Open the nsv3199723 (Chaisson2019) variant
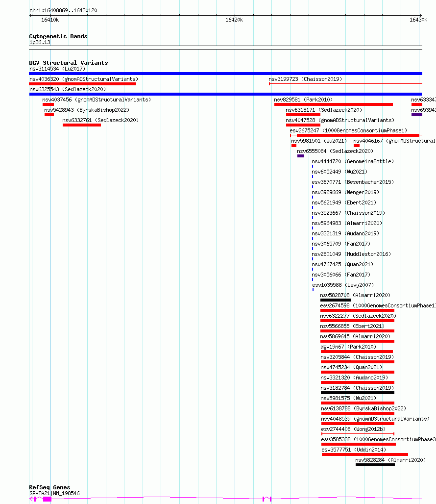 (x=305, y=79)
